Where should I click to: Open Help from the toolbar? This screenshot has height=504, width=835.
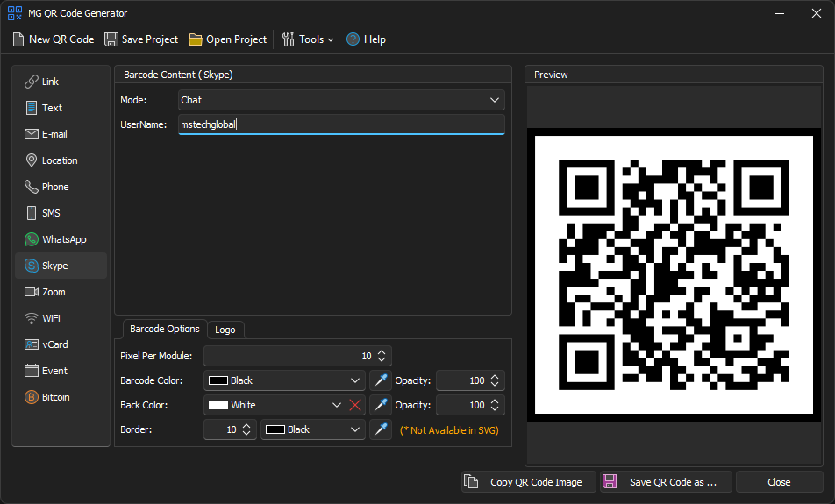pyautogui.click(x=366, y=39)
